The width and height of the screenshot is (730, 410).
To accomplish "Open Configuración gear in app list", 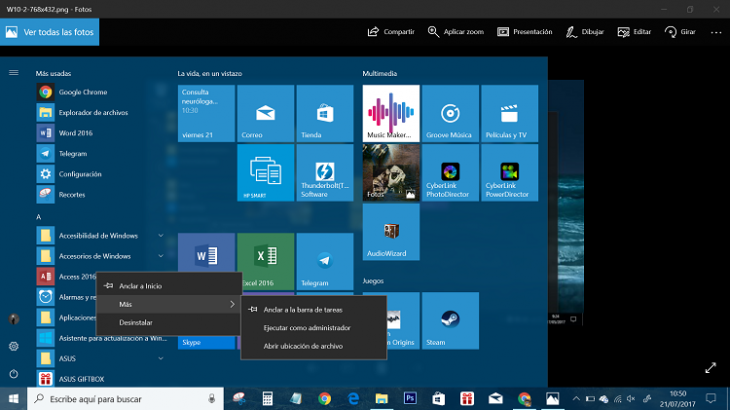I will [100, 174].
